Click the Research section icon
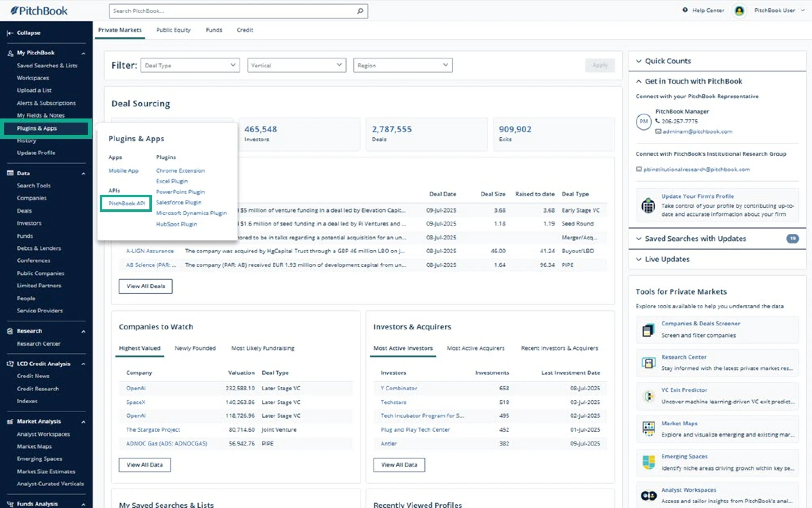This screenshot has width=812, height=508. pos(10,331)
